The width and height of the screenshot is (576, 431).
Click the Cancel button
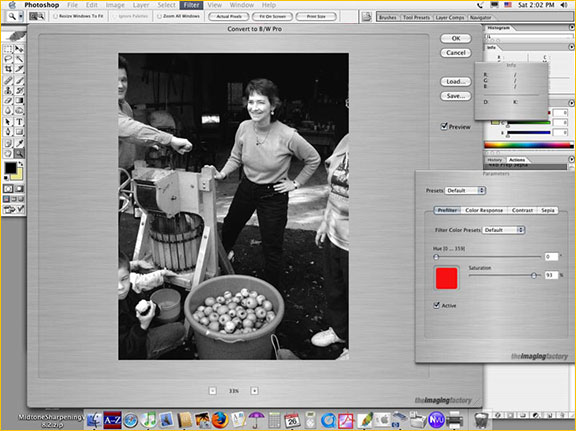[x=456, y=53]
